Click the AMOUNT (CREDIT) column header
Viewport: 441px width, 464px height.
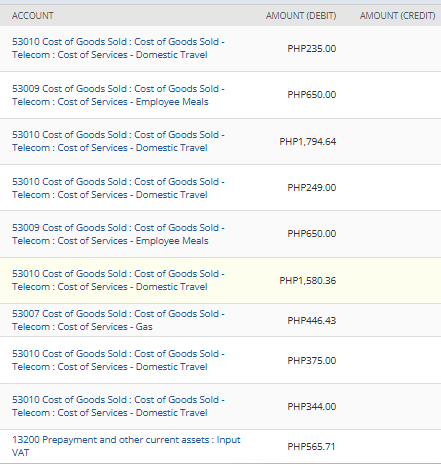point(398,16)
